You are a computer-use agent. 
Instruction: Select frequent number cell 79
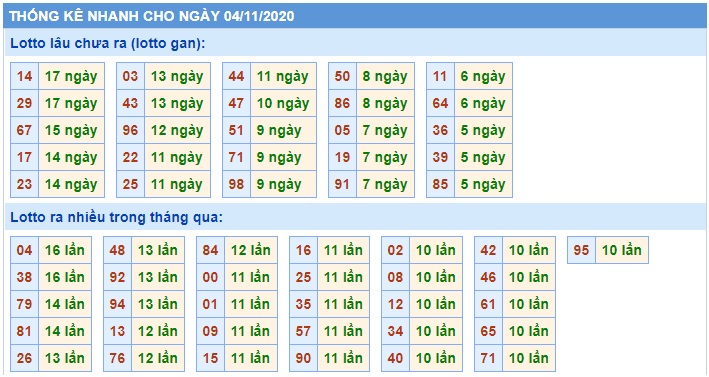pyautogui.click(x=24, y=304)
